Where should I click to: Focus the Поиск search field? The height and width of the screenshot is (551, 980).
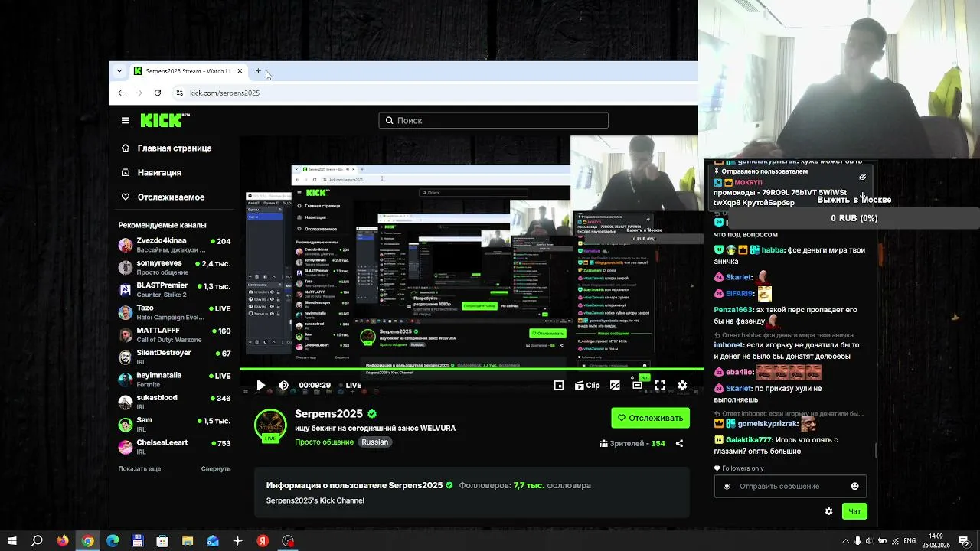click(x=493, y=120)
